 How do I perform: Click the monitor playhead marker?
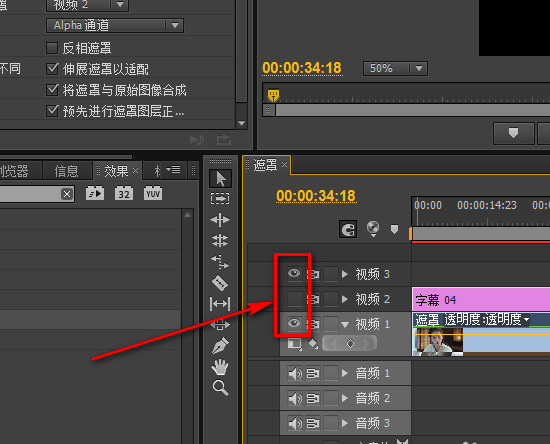click(x=273, y=95)
